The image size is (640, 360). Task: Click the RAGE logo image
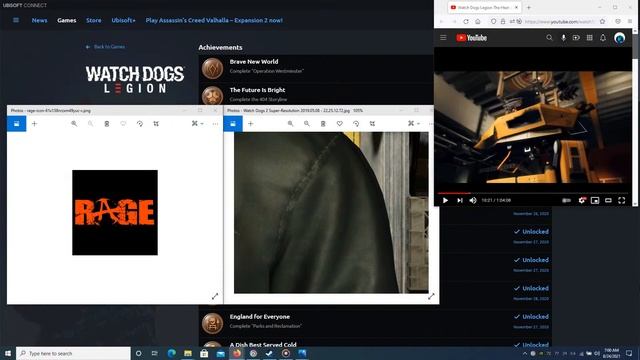(115, 213)
